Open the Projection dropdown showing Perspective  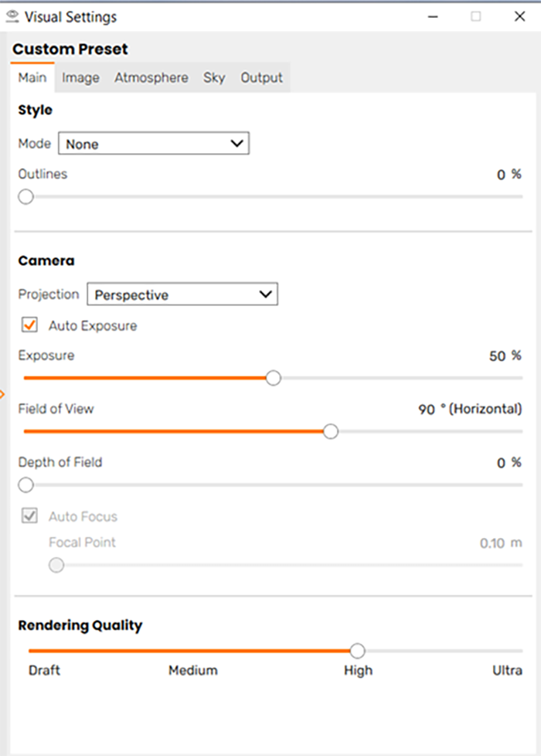(182, 294)
